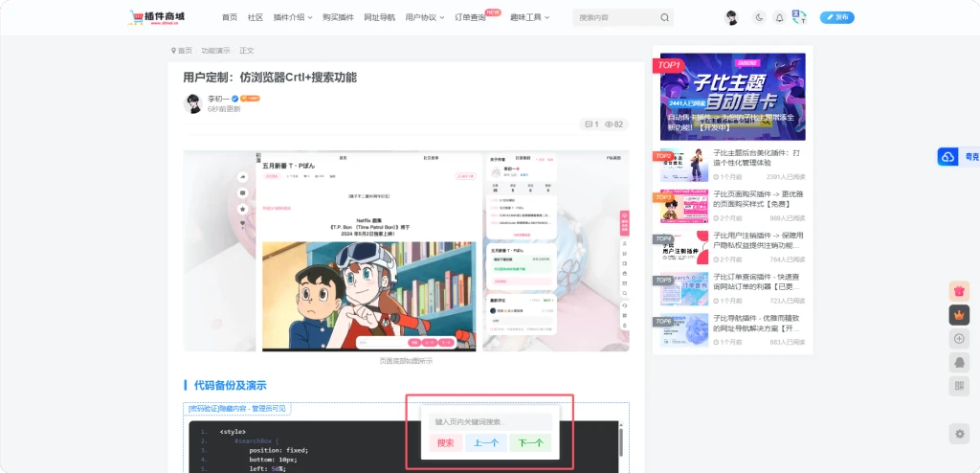This screenshot has width=980, height=473.
Task: Click the QQ penguin contact icon
Action: coord(960,362)
